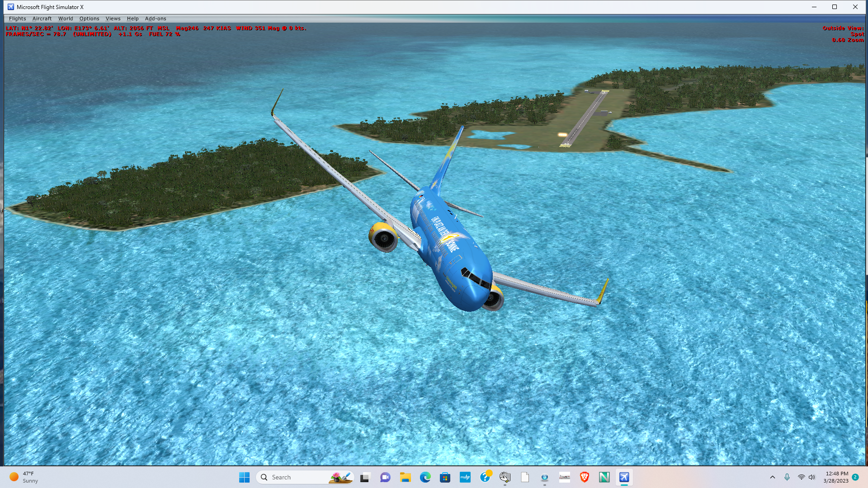Click the LAT N1° 22.82' readout
Screen dimensions: 868x488
click(x=29, y=28)
